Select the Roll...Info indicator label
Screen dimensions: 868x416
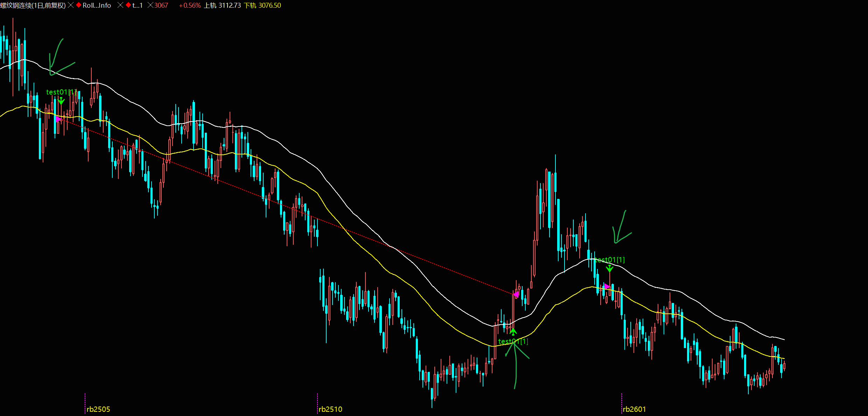click(97, 5)
